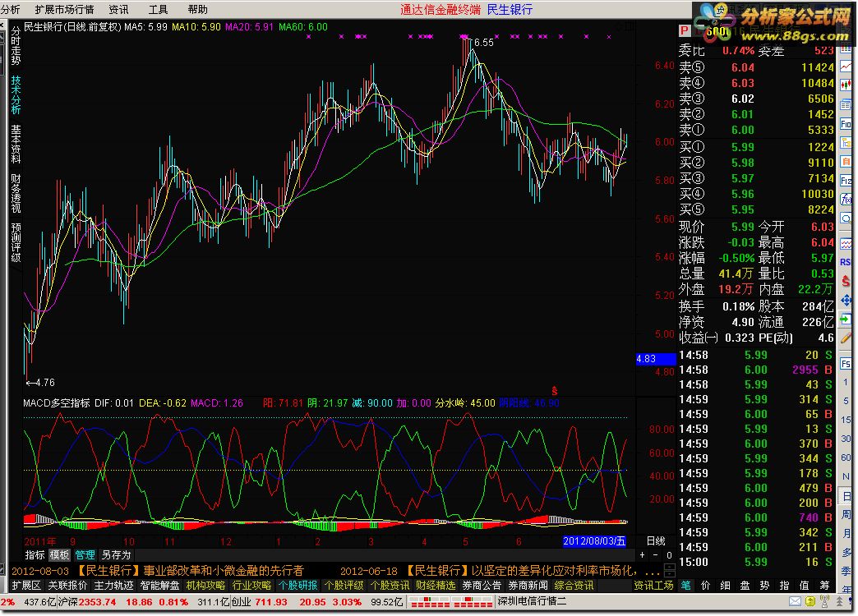Click the candlestick chart icon in right toolbar
Image resolution: width=858 pixels, height=616 pixels.
point(846,85)
